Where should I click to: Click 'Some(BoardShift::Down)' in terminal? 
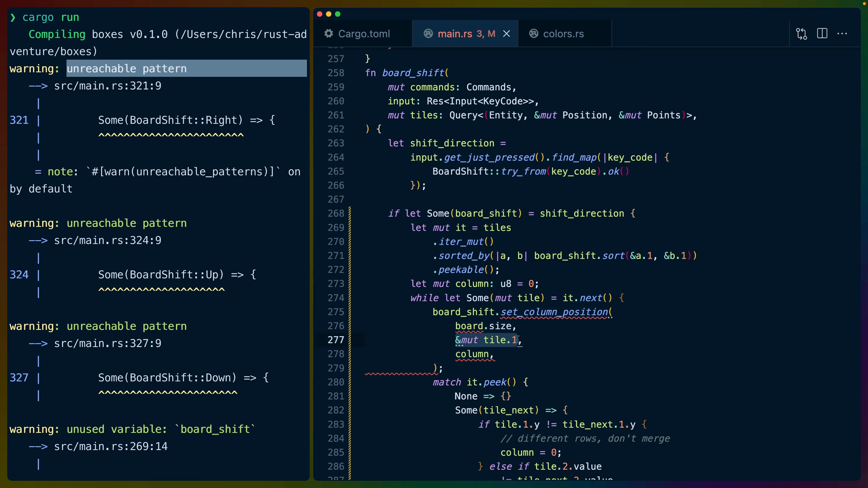point(168,378)
